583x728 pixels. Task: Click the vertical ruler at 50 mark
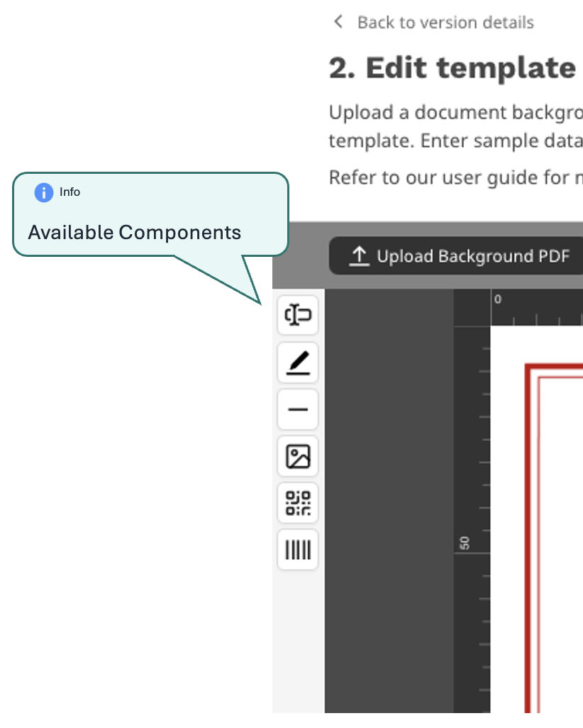point(464,543)
